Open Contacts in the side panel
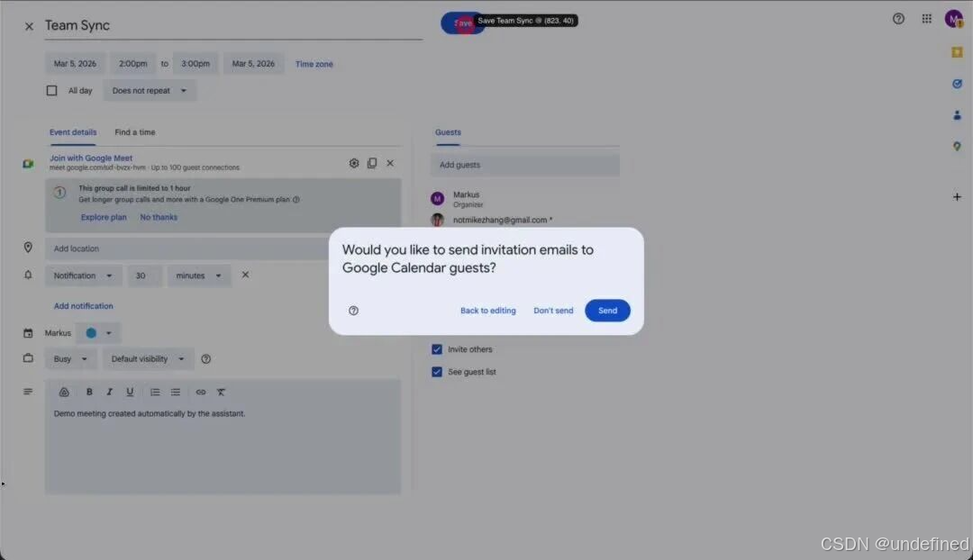This screenshot has height=560, width=973. click(x=957, y=114)
